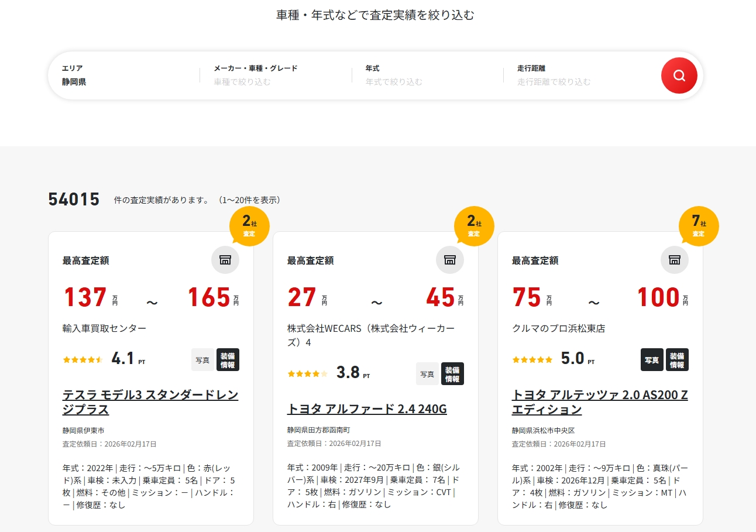
Task: Click the 7社 査定 badge on Altezza card
Action: [699, 226]
